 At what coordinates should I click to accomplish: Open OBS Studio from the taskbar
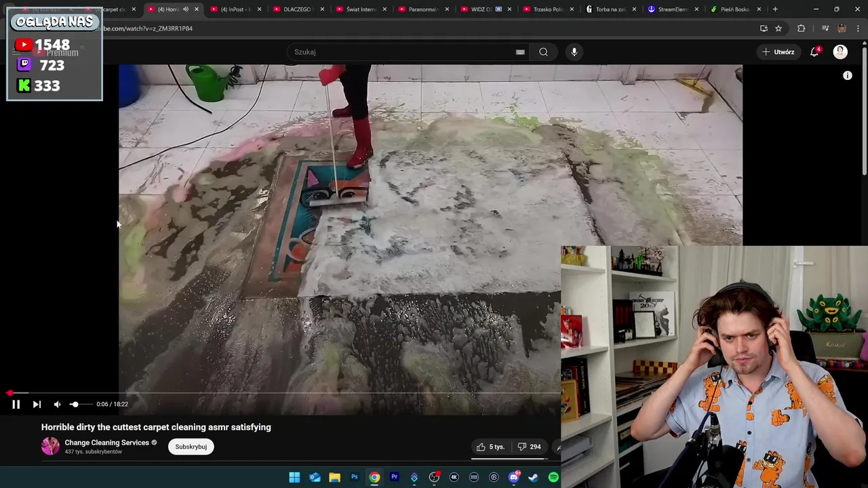434,477
